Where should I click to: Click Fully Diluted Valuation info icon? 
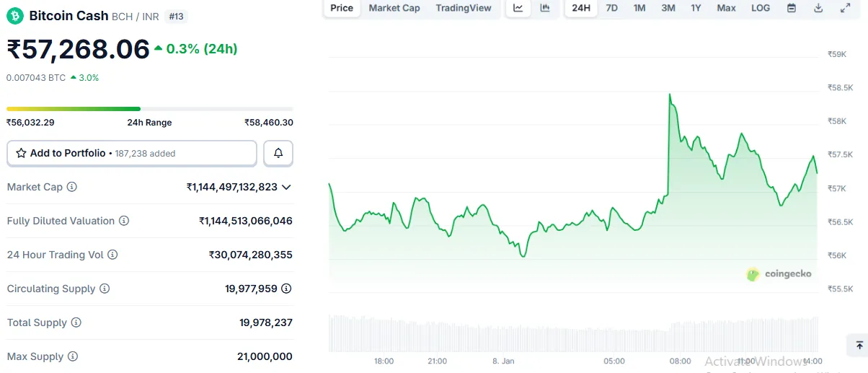pyautogui.click(x=124, y=221)
